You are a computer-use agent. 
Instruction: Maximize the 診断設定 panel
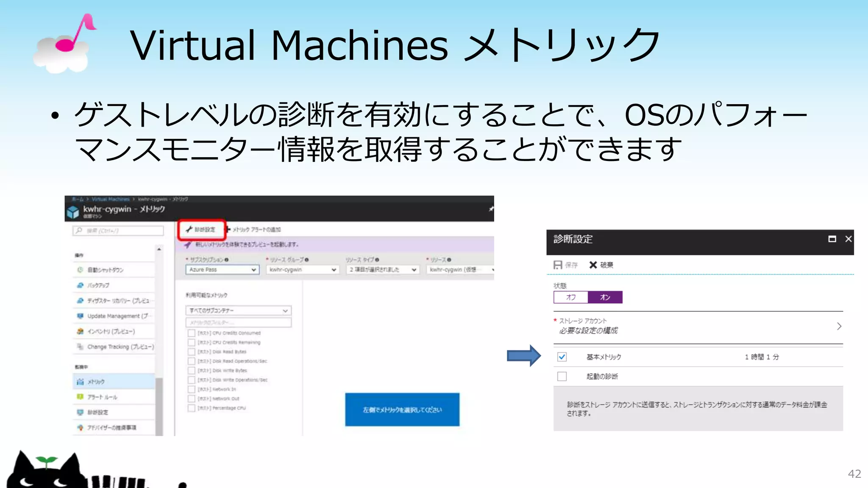tap(832, 239)
